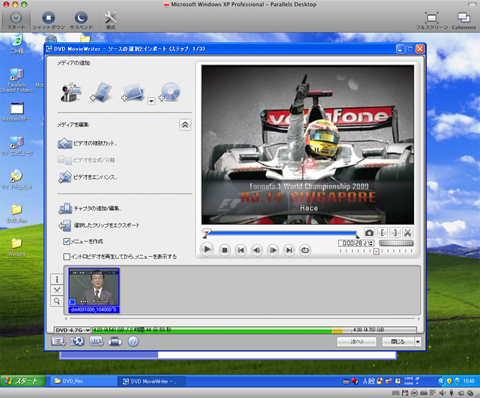Screen dimensions: 480x398
Task: Open preferences gear icon
Action: pos(77,341)
